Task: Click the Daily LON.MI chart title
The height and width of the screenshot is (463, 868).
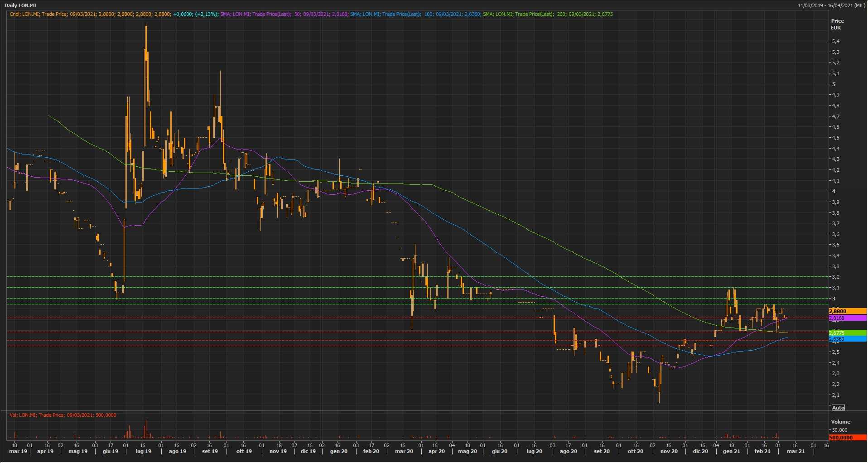Action: [20, 5]
